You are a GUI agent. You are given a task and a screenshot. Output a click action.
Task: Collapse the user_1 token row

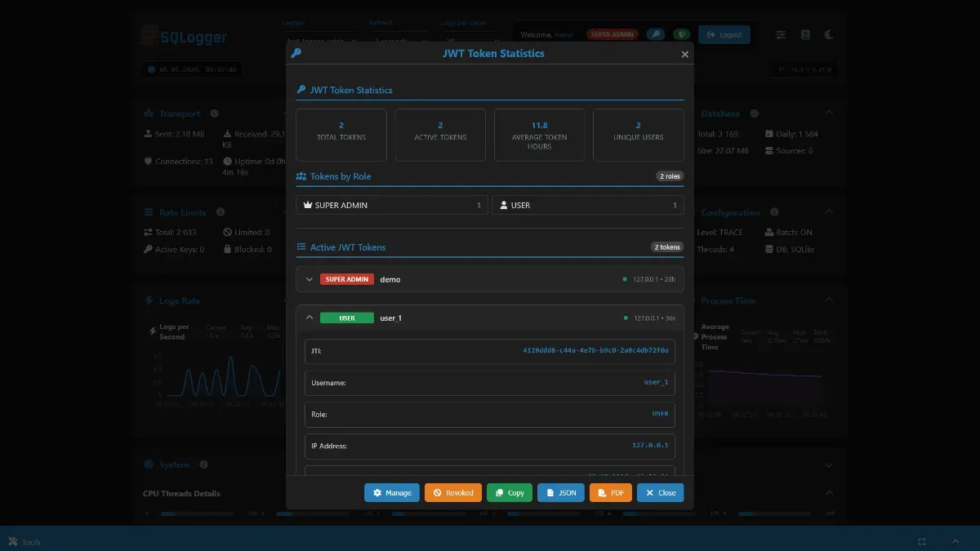coord(310,318)
